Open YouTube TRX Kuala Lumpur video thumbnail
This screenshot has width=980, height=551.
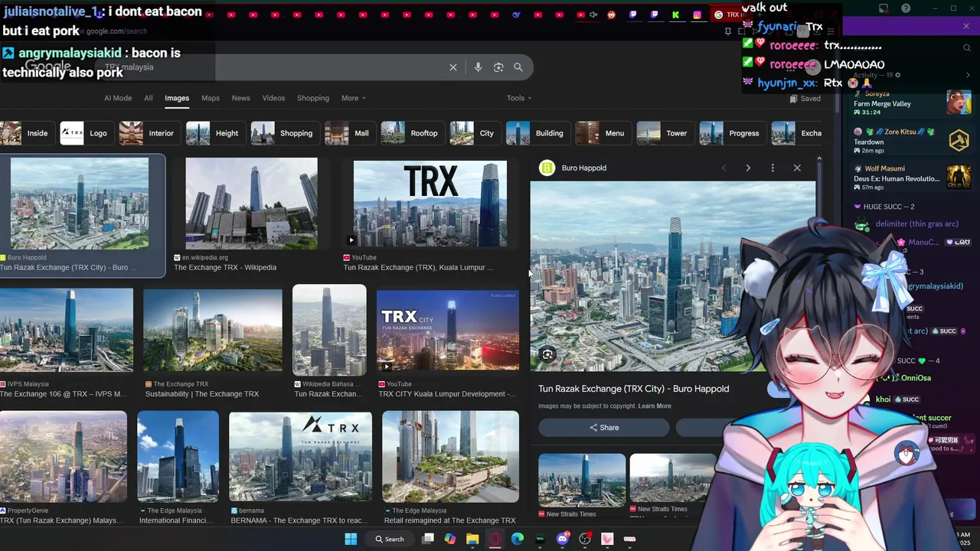430,204
